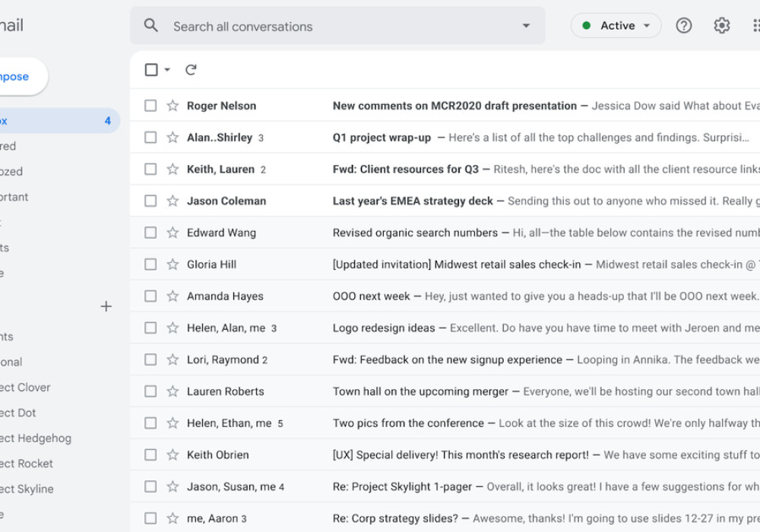Star the Jason, Susan, me conversation

pyautogui.click(x=173, y=486)
